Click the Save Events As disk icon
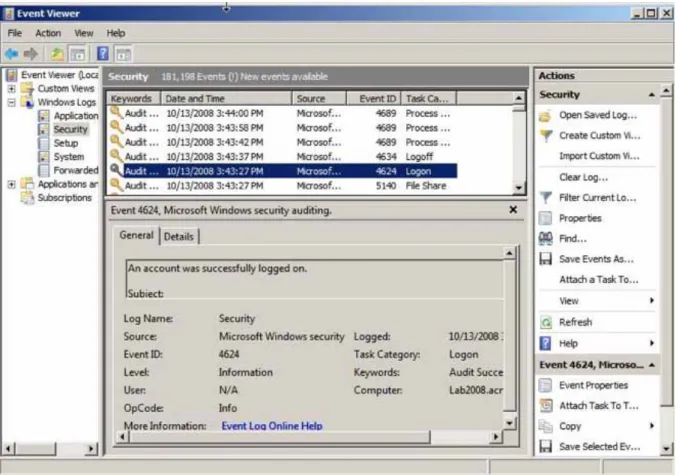 pyautogui.click(x=546, y=259)
